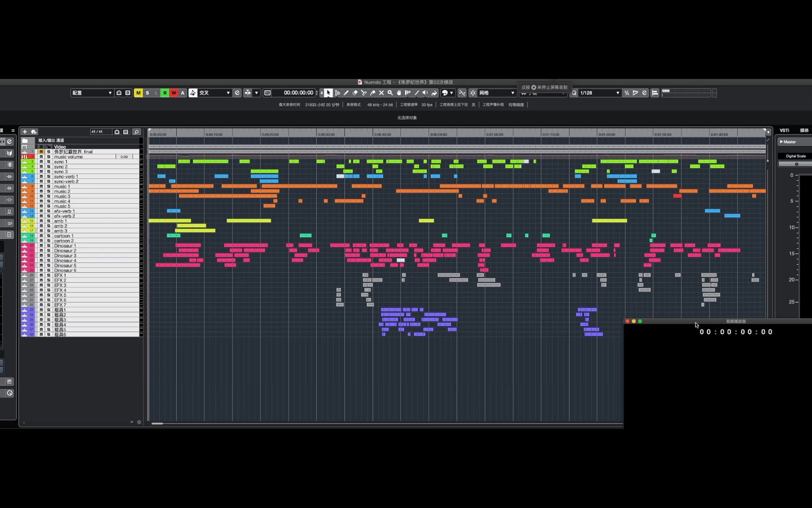This screenshot has height=508, width=812.
Task: Open VSTi rack settings gear
Action: pyautogui.click(x=796, y=164)
